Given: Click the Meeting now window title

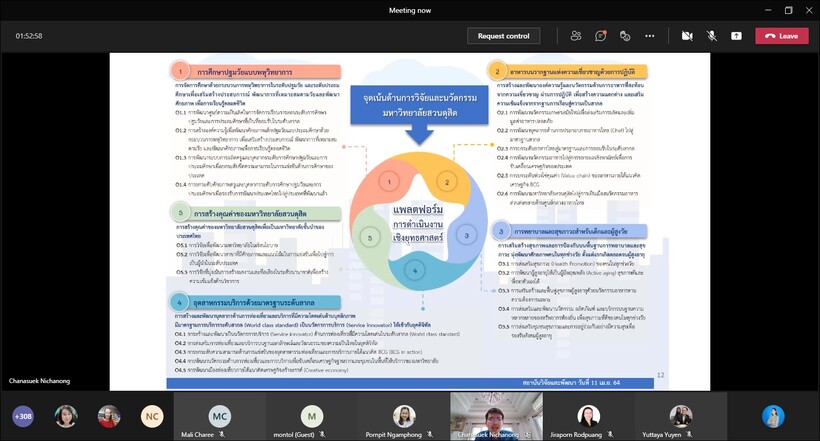Looking at the screenshot, I should click(x=409, y=10).
